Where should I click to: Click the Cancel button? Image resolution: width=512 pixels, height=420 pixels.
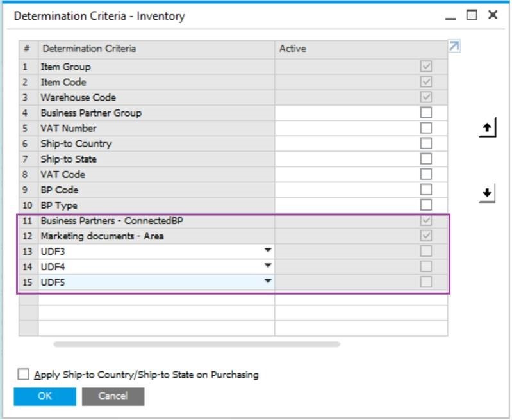pos(113,396)
